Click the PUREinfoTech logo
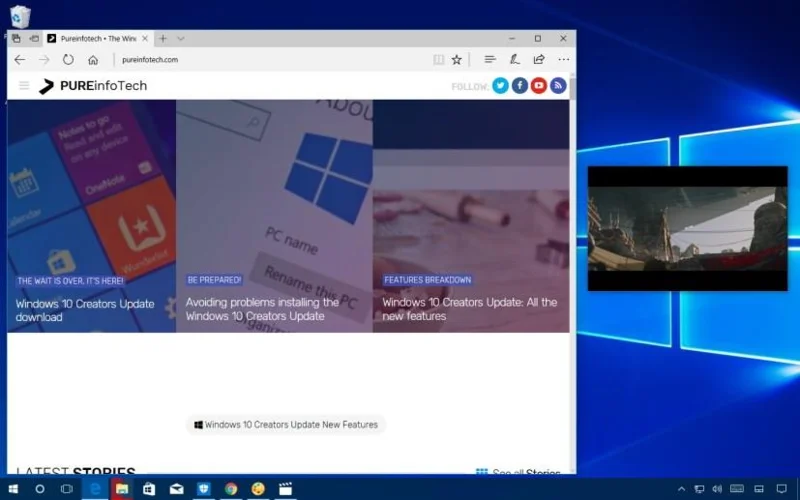Image resolution: width=800 pixels, height=500 pixels. click(93, 86)
